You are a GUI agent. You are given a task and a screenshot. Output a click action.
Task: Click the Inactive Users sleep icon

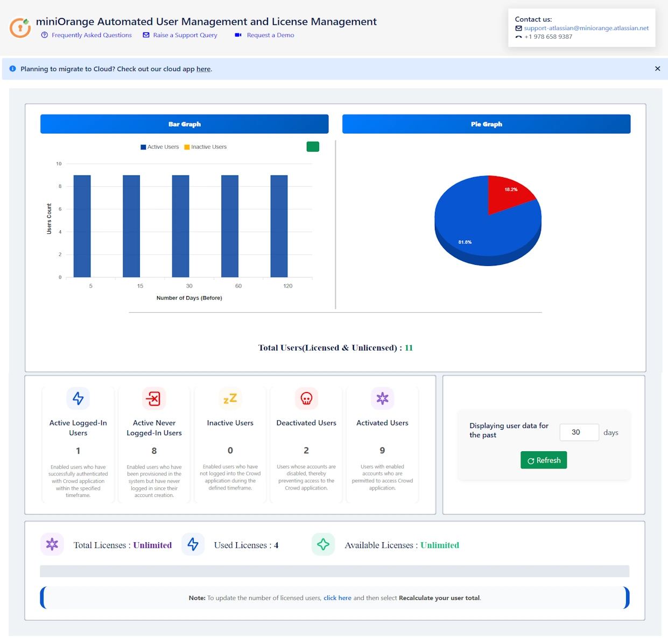click(x=230, y=398)
